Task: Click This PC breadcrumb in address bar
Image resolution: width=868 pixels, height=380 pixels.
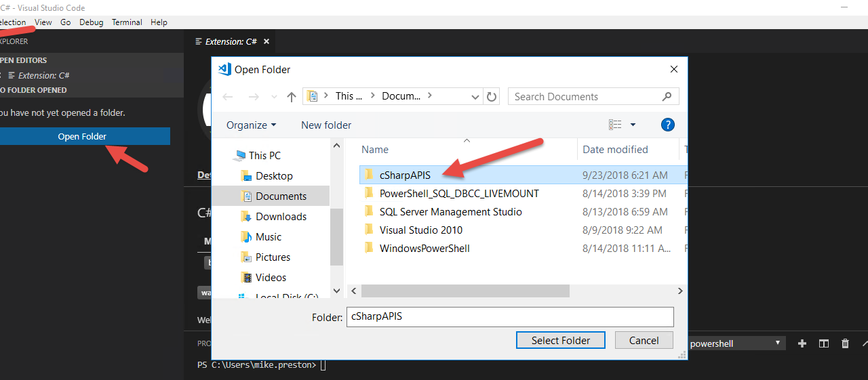Action: pyautogui.click(x=349, y=96)
